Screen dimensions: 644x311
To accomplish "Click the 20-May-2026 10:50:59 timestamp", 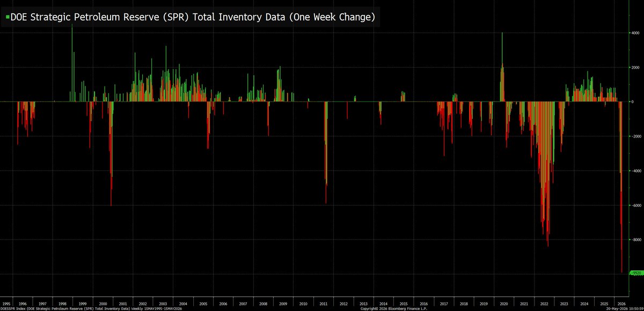I will click(x=625, y=309).
